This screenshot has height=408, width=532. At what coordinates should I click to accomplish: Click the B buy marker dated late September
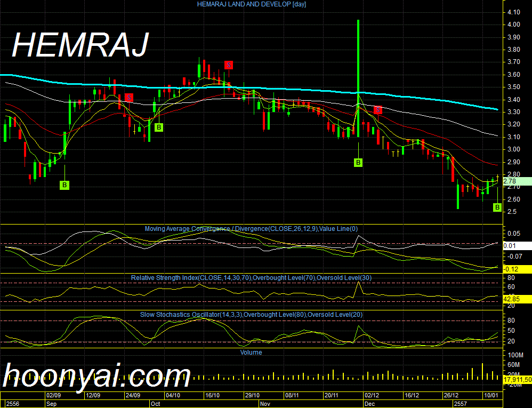(159, 127)
